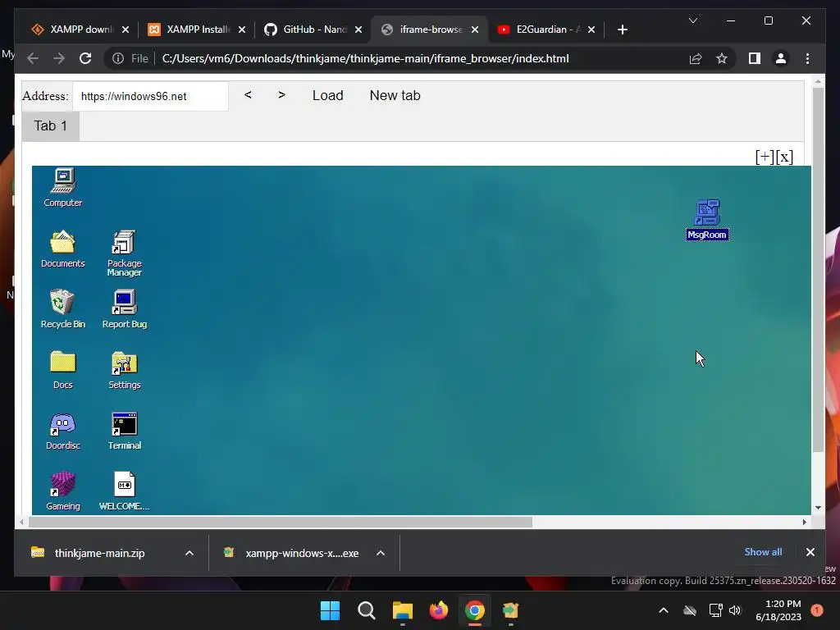The image size is (840, 630).
Task: Open the Recycle Bin icon
Action: tap(63, 308)
